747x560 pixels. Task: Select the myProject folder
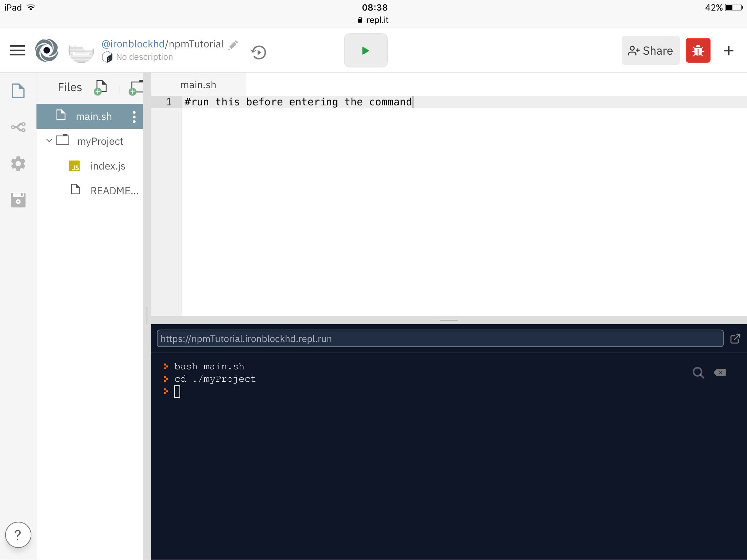[x=90, y=141]
